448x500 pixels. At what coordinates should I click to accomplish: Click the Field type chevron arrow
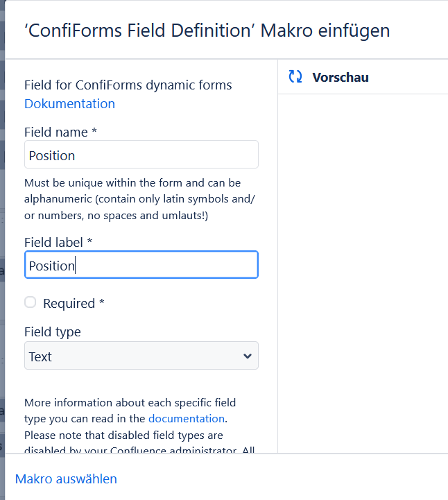click(x=248, y=356)
